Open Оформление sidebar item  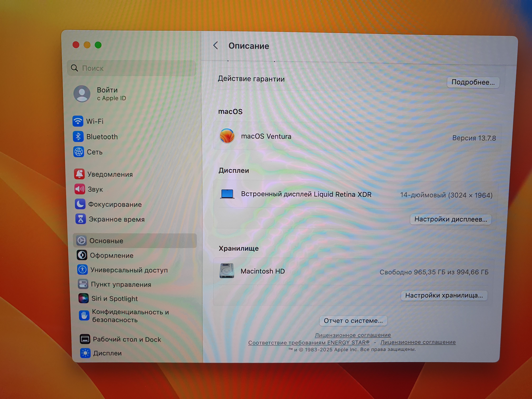coord(111,255)
